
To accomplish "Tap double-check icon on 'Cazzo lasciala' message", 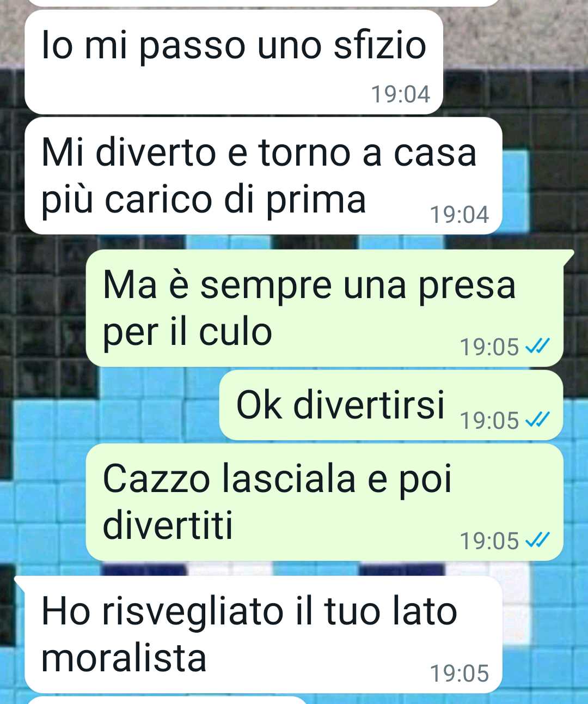I will [537, 541].
